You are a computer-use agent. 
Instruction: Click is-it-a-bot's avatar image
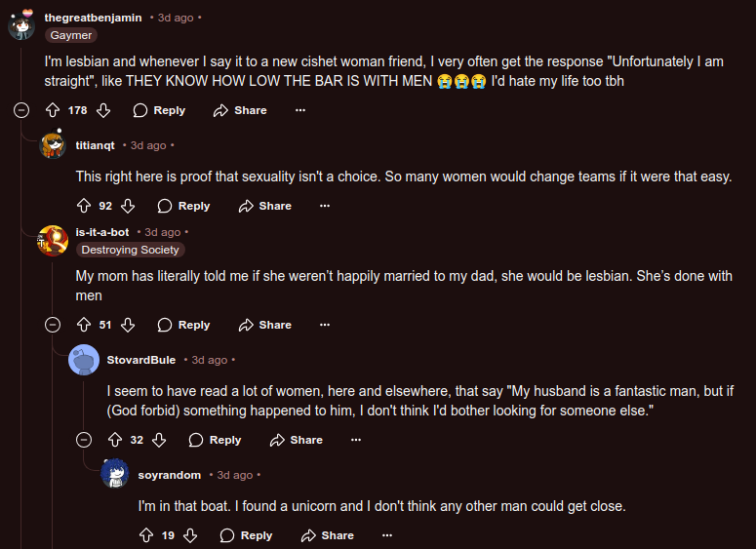tap(53, 240)
